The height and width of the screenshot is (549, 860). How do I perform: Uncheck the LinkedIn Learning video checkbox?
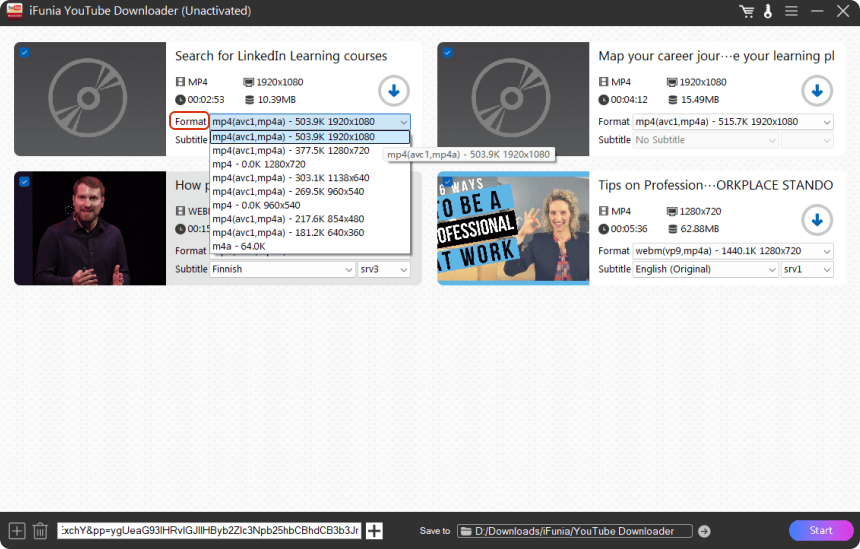24,53
